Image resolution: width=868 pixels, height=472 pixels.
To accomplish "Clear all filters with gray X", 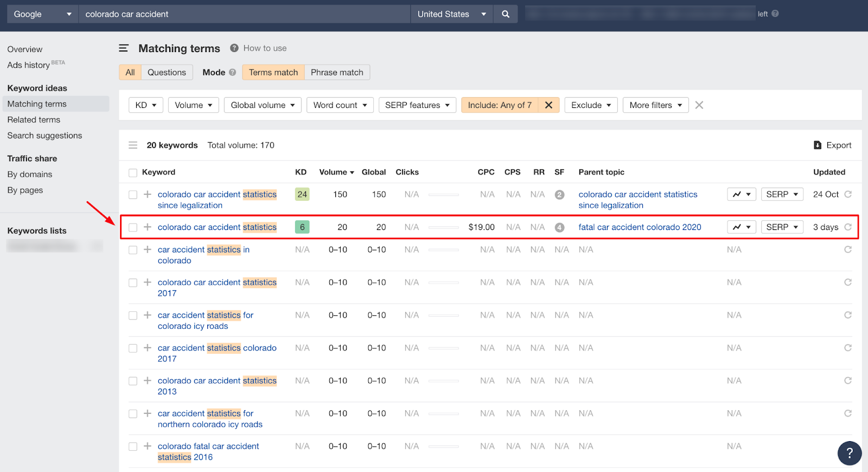I will (x=699, y=105).
